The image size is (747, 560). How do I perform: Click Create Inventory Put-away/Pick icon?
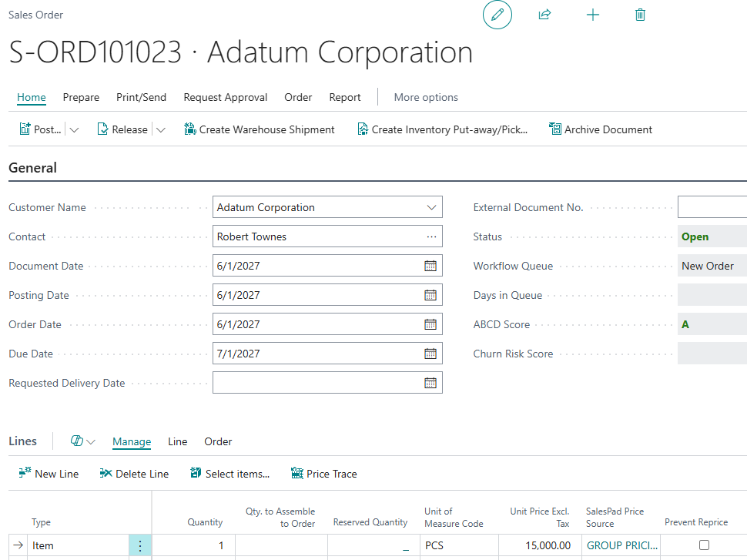pos(363,129)
